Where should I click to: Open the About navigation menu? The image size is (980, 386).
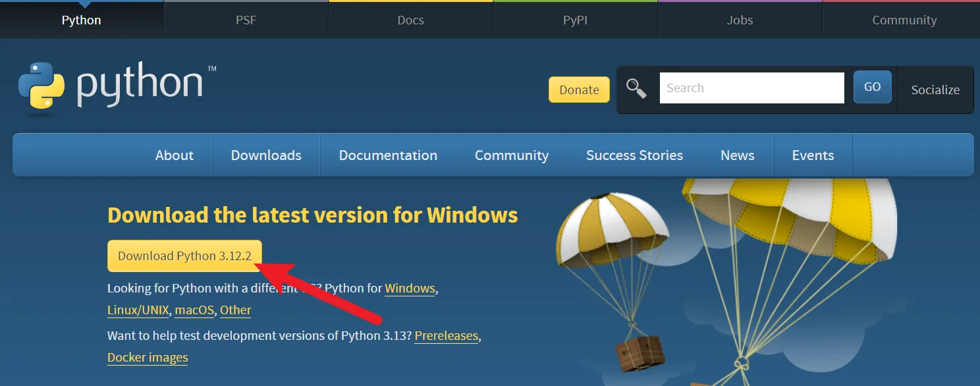coord(175,155)
